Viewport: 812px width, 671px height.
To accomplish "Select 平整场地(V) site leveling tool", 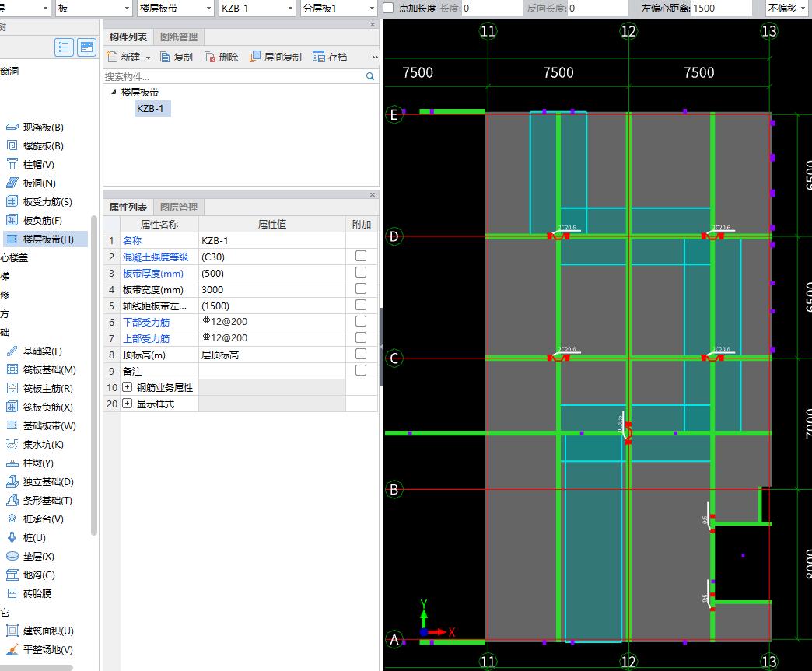I will pos(40,650).
